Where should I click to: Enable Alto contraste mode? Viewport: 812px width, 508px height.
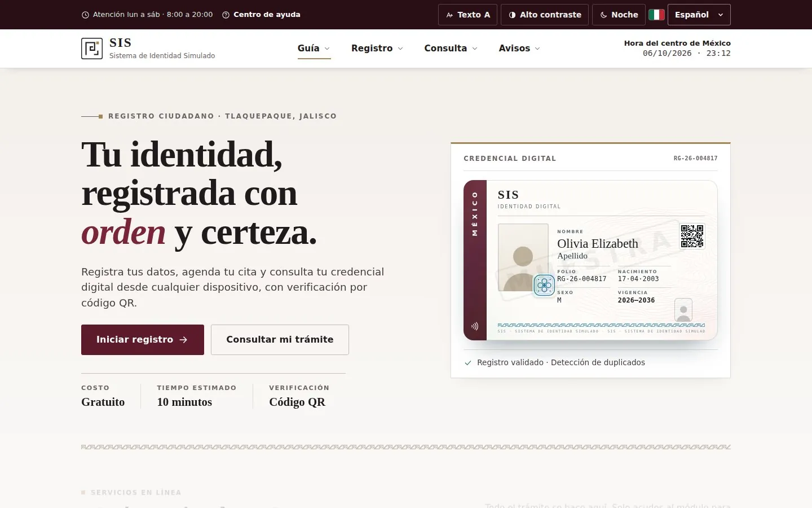tap(545, 15)
